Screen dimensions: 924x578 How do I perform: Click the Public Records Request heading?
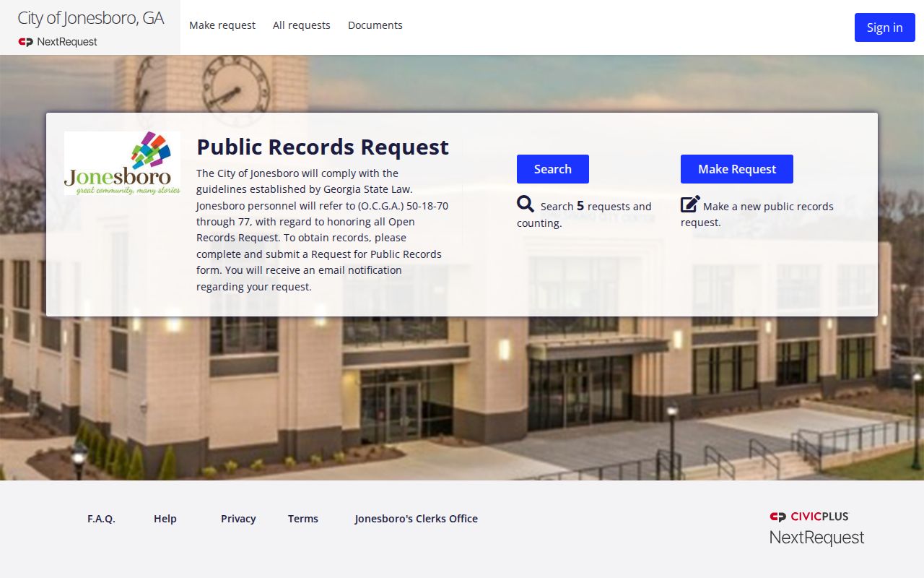coord(323,147)
